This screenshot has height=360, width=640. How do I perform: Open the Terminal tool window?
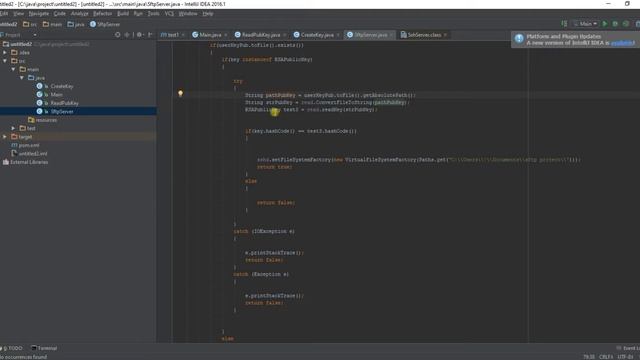[44, 348]
